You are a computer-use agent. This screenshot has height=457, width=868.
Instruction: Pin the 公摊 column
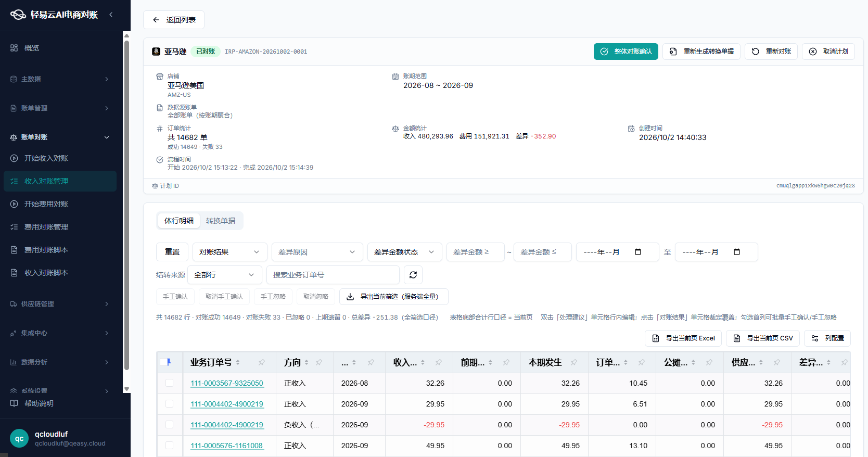(x=709, y=362)
